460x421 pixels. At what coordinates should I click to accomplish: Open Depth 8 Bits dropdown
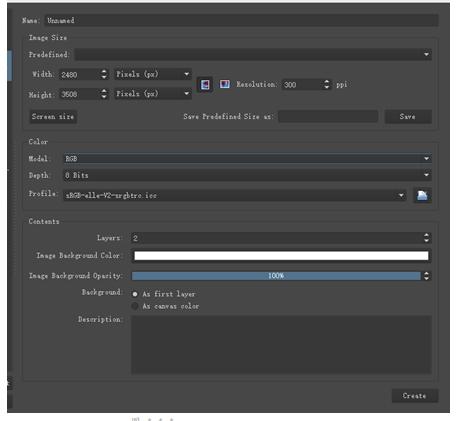click(247, 175)
